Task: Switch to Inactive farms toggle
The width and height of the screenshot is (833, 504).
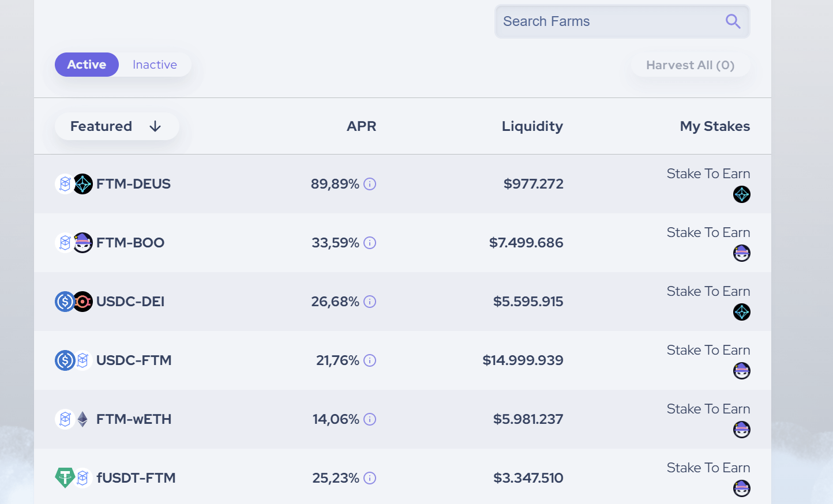Action: coord(155,65)
